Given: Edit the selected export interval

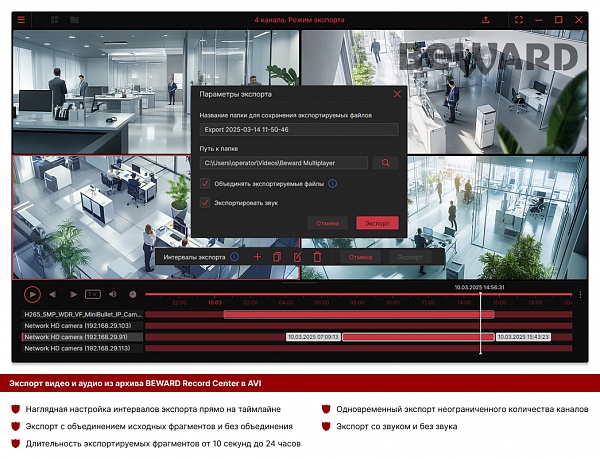Looking at the screenshot, I should pos(297,257).
